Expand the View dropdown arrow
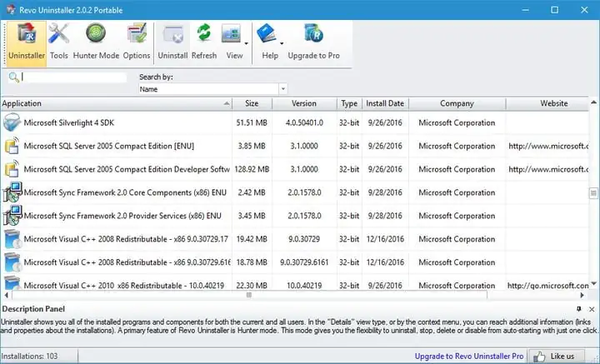This screenshot has width=600, height=364. click(247, 42)
